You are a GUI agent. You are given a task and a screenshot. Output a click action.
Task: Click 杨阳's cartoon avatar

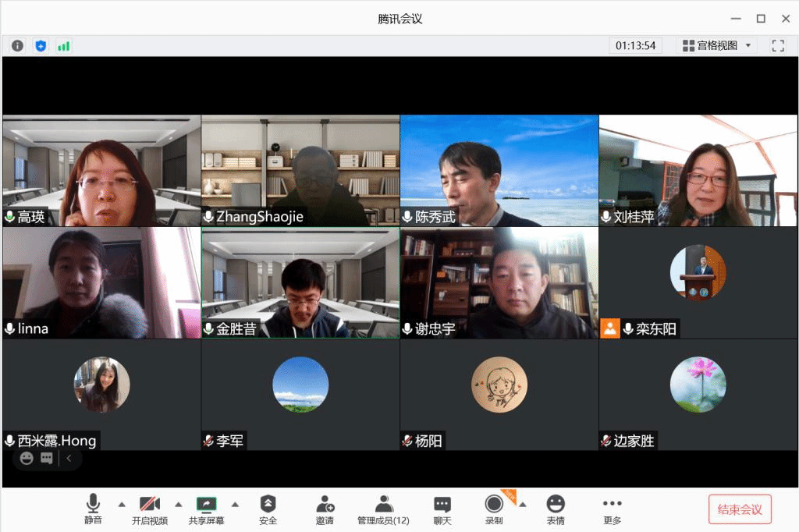click(499, 385)
